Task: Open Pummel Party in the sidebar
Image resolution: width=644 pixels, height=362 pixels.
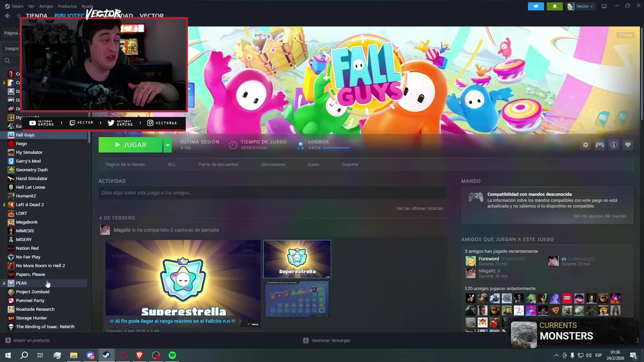Action: (30, 300)
